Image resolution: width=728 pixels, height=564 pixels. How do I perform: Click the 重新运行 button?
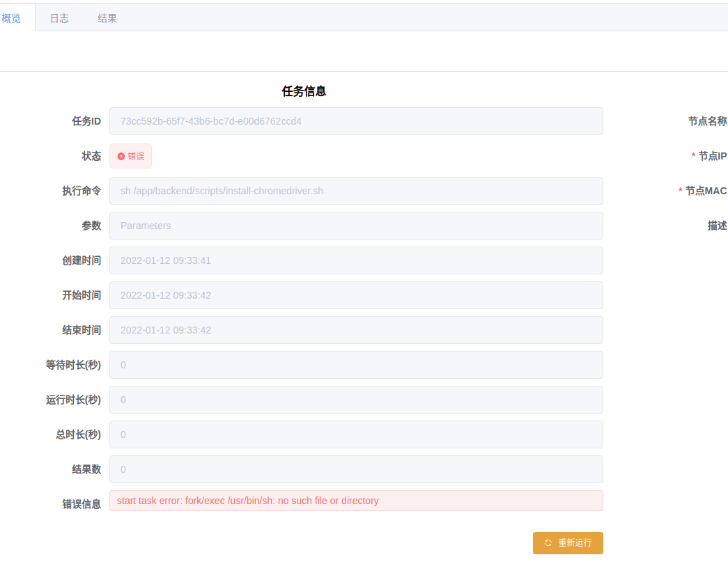(x=568, y=542)
